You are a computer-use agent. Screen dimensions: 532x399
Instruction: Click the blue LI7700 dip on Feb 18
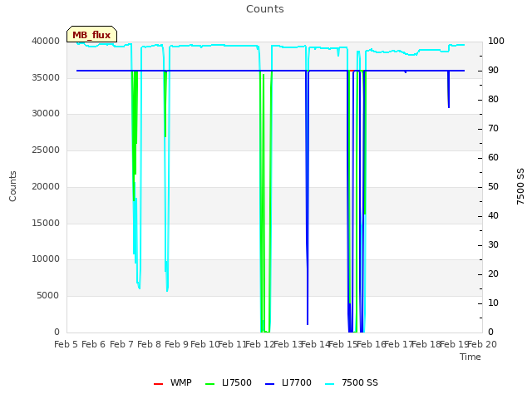click(x=449, y=90)
